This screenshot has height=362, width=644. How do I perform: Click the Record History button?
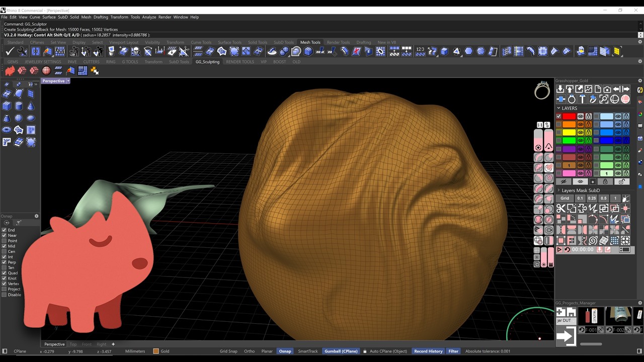(428, 351)
